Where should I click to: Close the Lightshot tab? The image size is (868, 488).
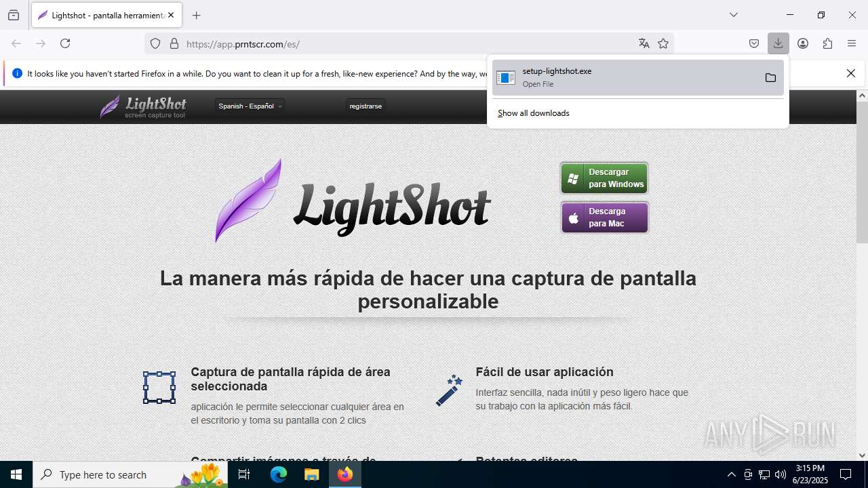[x=171, y=15]
